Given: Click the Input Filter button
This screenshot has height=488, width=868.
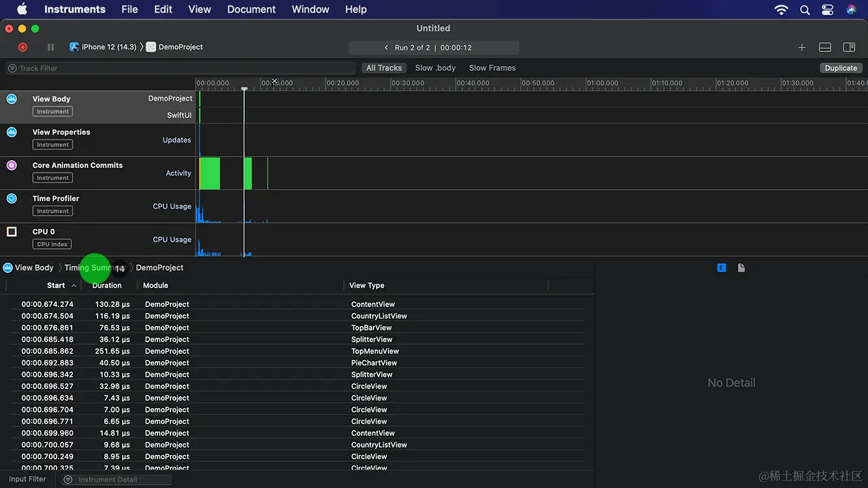Looking at the screenshot, I should click(x=27, y=479).
